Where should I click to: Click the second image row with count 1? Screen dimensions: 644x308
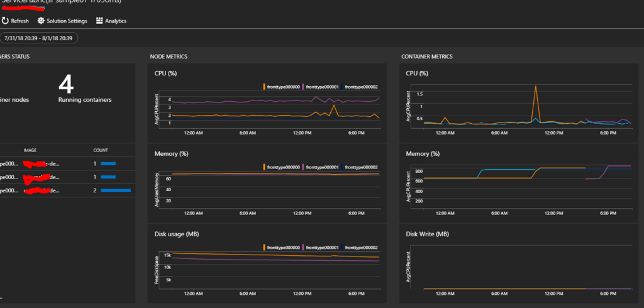tap(67, 177)
